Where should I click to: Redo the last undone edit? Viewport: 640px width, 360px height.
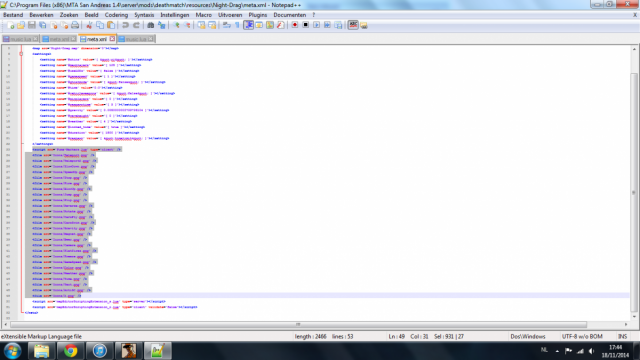coord(136,25)
